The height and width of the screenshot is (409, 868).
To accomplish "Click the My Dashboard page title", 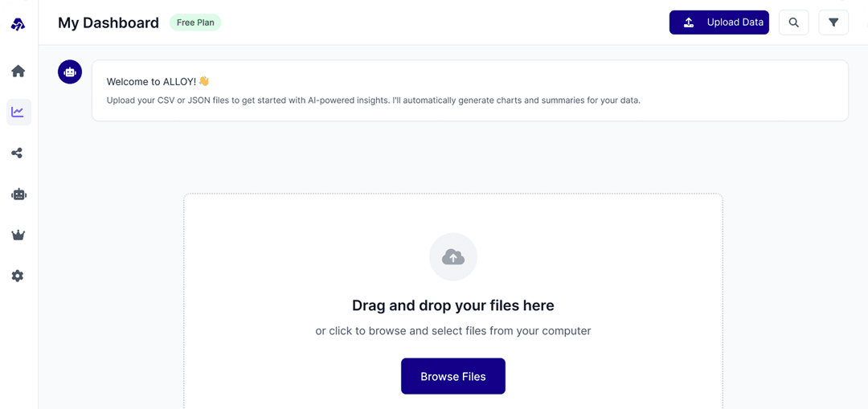I will click(108, 22).
